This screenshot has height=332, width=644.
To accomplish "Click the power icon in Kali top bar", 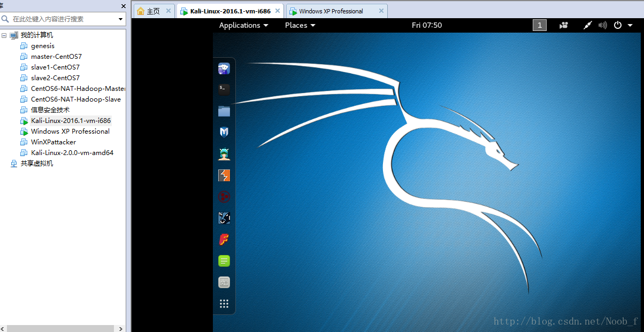I will coord(618,25).
